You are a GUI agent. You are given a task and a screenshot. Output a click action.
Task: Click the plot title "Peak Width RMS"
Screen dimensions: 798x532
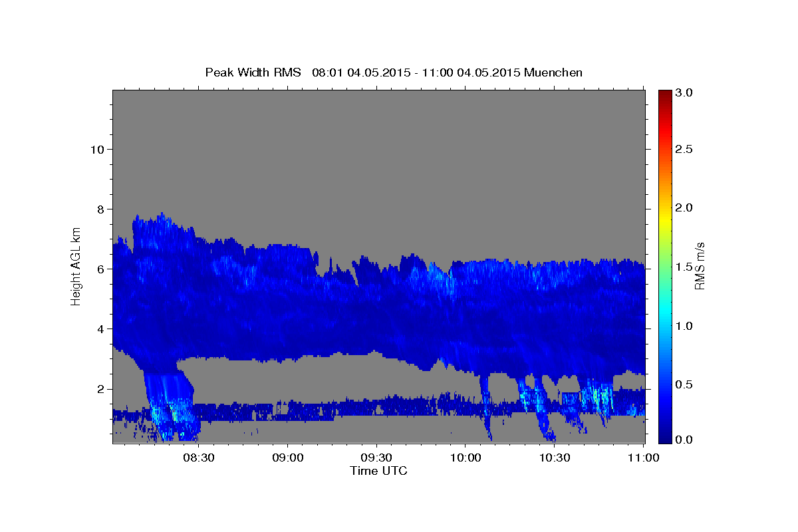(253, 72)
